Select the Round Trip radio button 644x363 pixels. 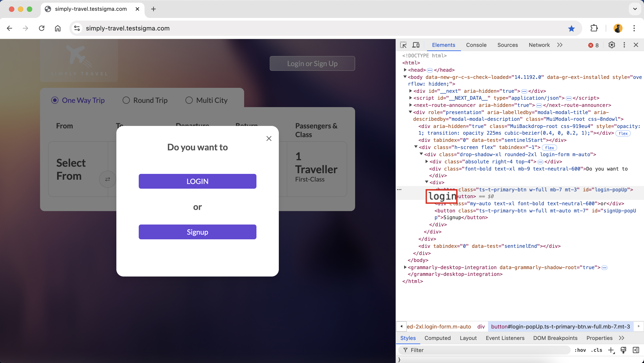point(126,100)
